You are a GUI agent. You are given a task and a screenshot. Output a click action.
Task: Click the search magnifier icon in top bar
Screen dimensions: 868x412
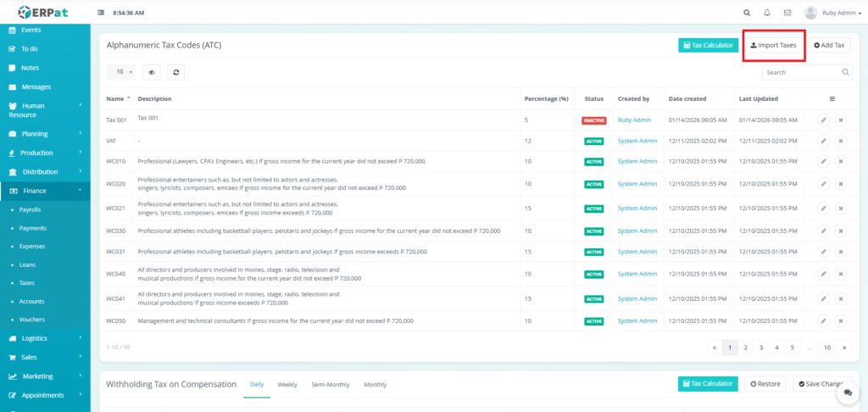(x=746, y=13)
